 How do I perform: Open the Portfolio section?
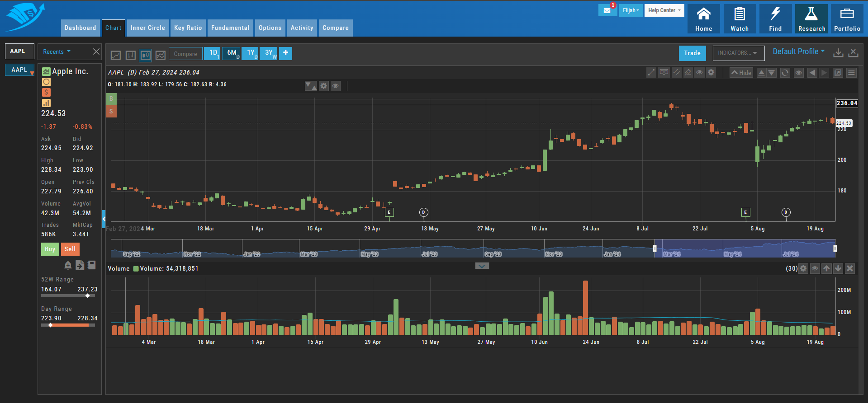pos(847,19)
